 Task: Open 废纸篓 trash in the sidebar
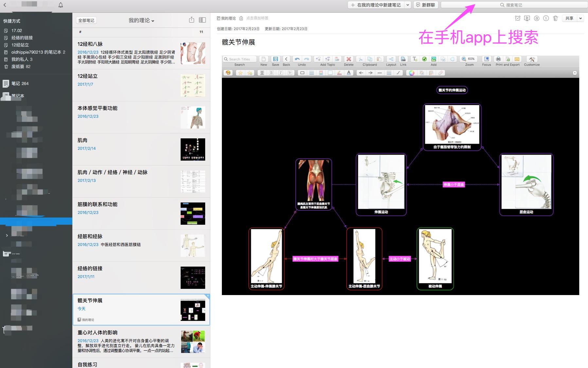[x=21, y=66]
